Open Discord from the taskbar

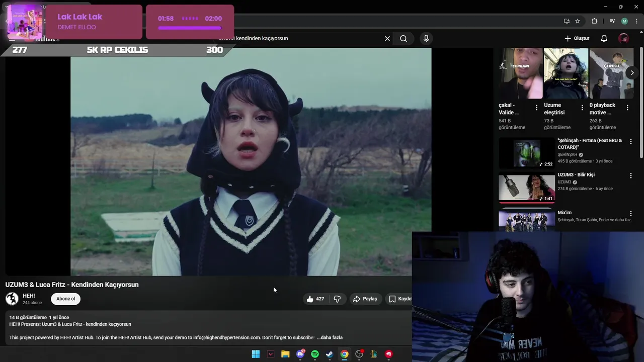point(300,354)
